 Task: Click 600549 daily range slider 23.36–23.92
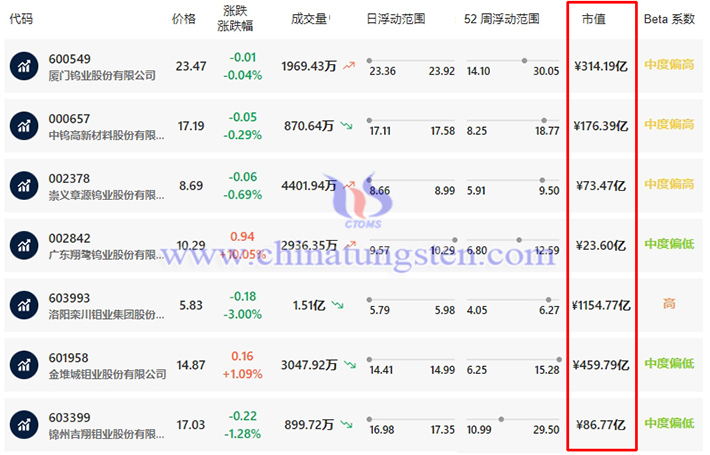411,60
